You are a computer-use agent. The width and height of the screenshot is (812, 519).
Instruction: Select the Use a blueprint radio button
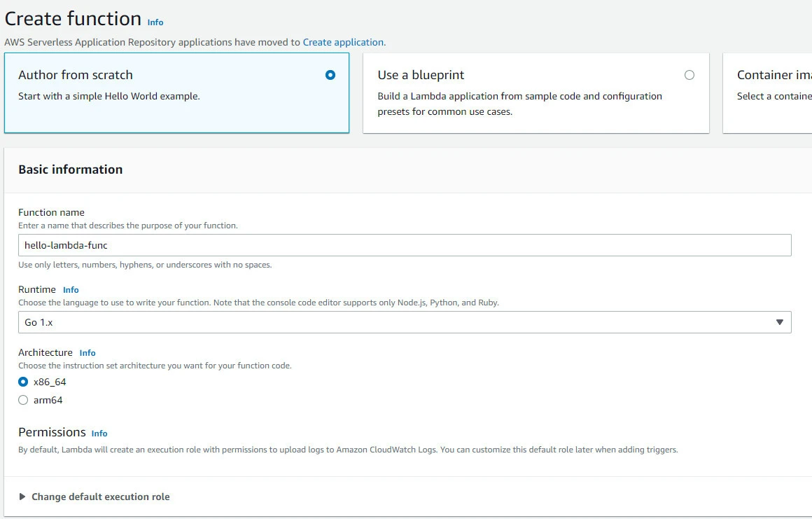(x=689, y=75)
